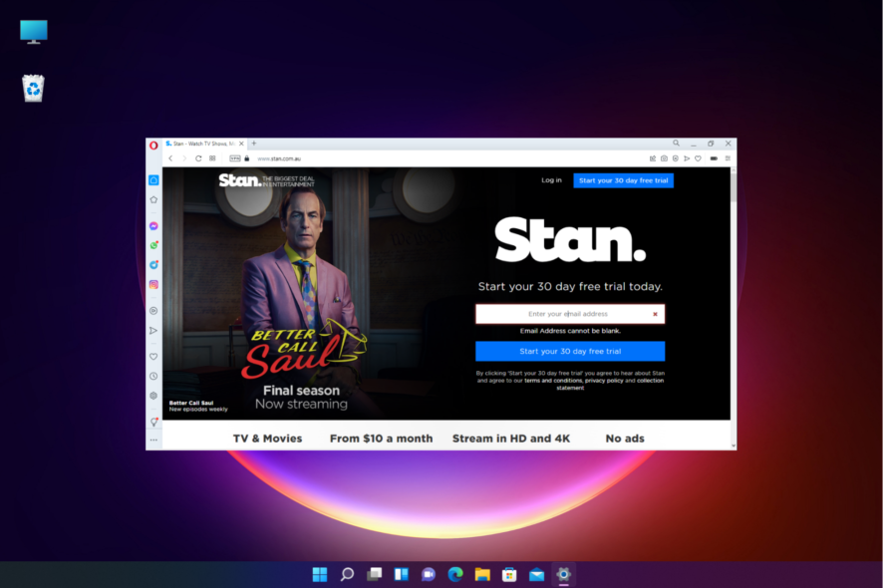This screenshot has width=883, height=588.
Task: Close the Stan tab
Action: tap(241, 144)
